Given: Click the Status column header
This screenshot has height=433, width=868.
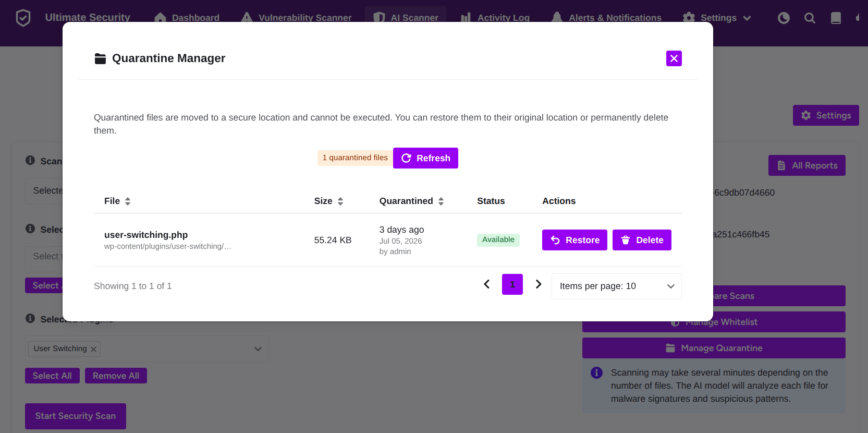Looking at the screenshot, I should (491, 201).
